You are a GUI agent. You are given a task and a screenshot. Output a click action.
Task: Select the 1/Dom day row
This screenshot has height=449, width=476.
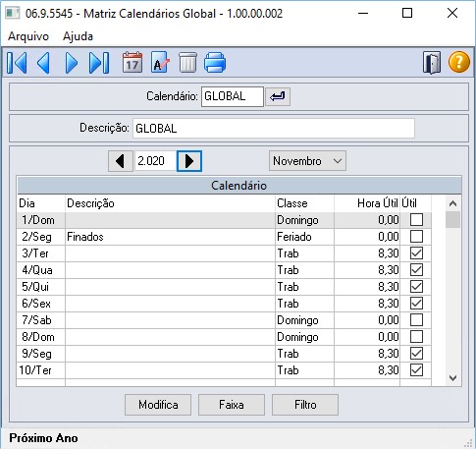(x=224, y=220)
